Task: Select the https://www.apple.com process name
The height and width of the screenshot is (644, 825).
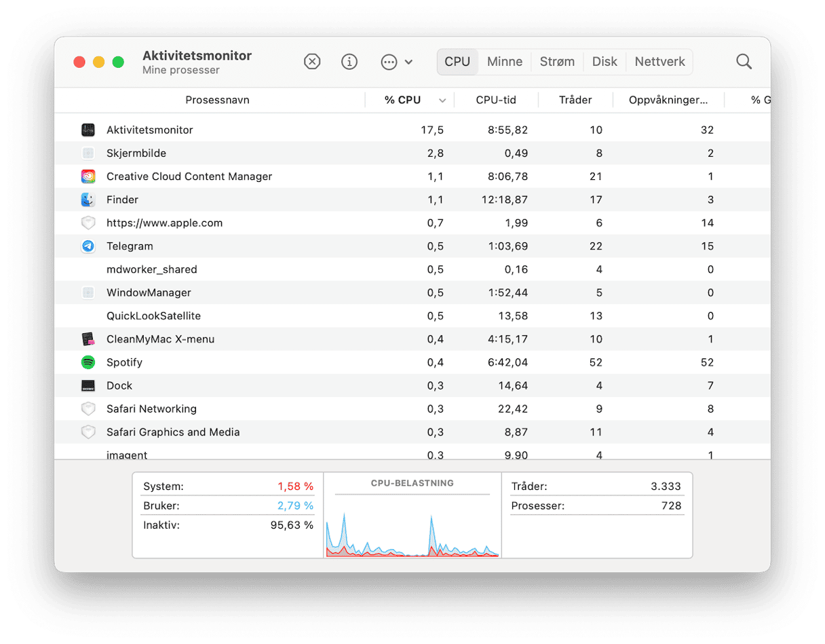Action: 164,223
